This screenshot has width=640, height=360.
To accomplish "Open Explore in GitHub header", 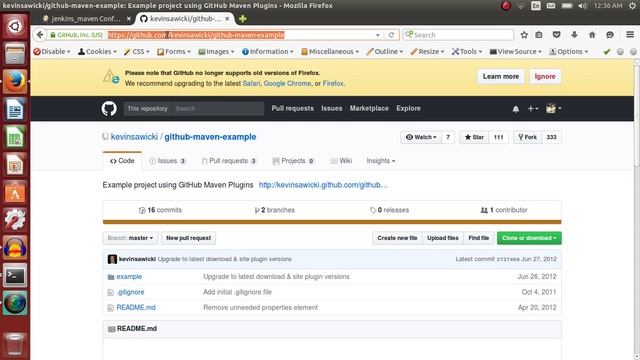I will 408,109.
